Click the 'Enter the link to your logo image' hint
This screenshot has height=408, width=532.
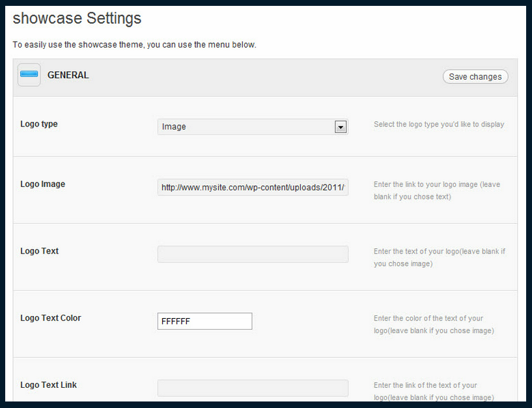tap(437, 190)
